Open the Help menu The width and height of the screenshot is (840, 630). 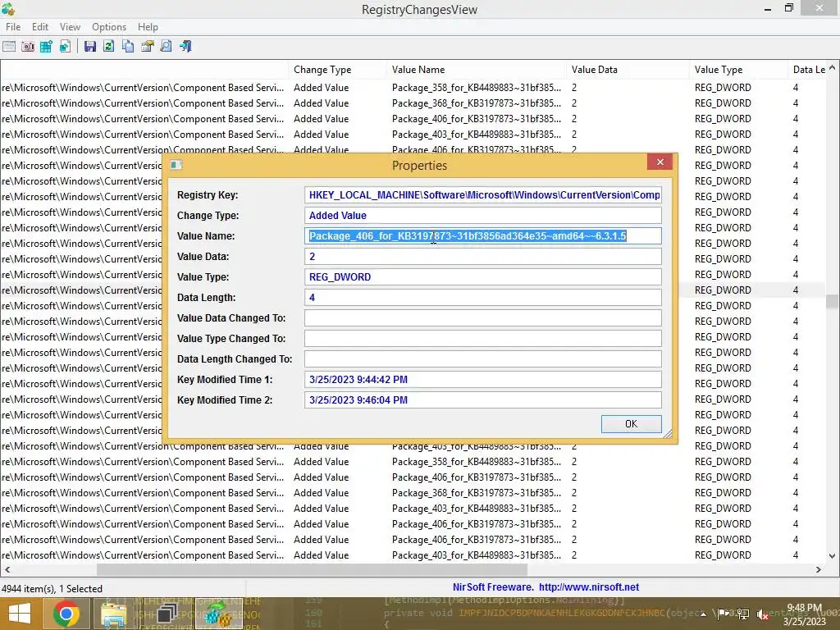[x=148, y=27]
